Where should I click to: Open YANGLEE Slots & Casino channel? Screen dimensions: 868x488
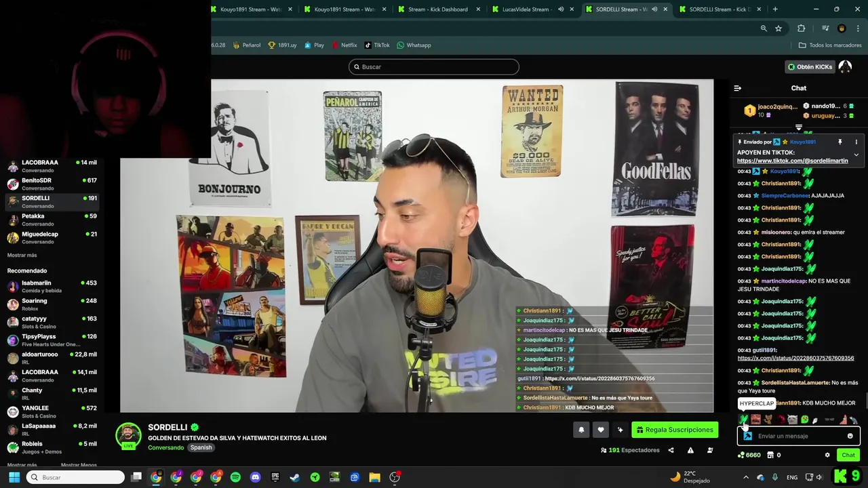tap(53, 411)
